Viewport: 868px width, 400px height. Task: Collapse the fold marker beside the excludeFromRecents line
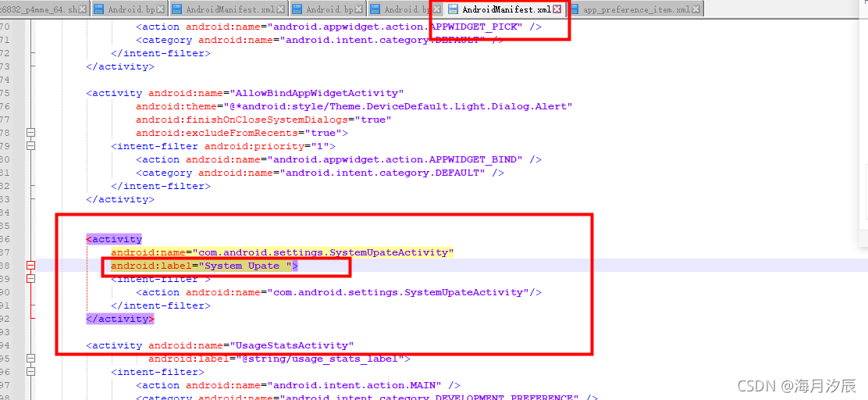point(31,132)
